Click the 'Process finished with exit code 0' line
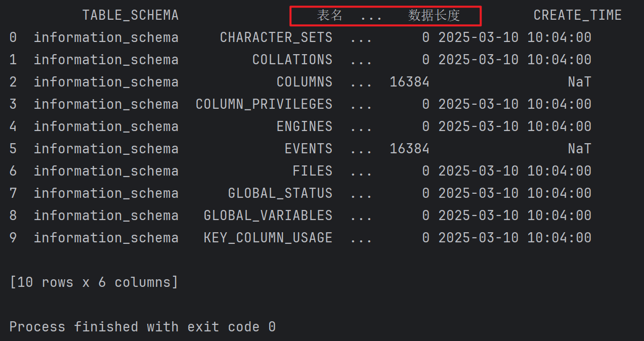 pyautogui.click(x=143, y=327)
